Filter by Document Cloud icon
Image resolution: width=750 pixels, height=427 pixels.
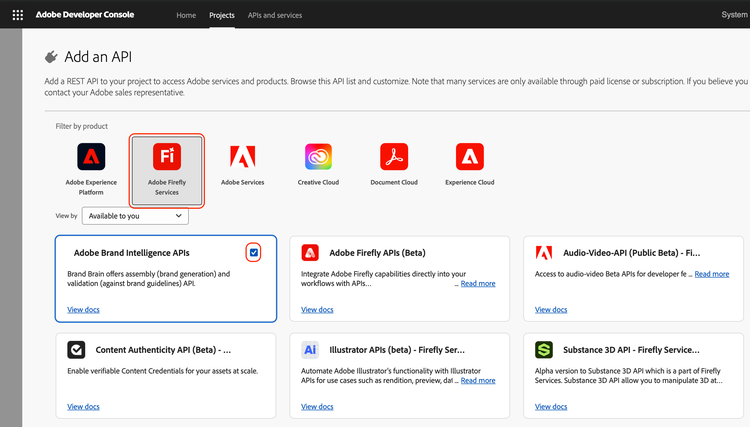pyautogui.click(x=394, y=156)
